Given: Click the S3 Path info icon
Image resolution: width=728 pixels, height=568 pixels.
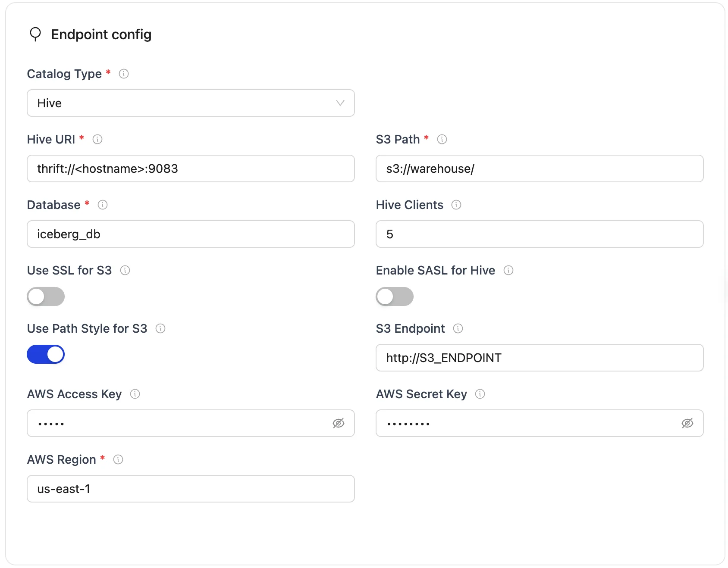Looking at the screenshot, I should pyautogui.click(x=442, y=139).
